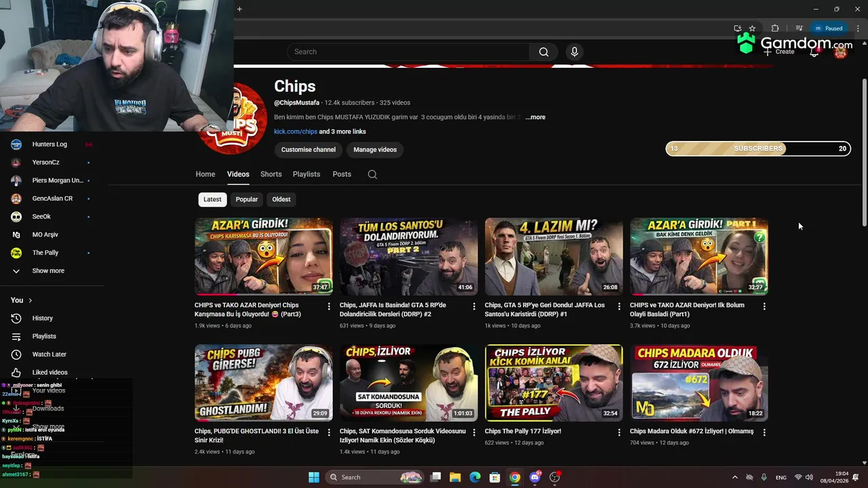Open new browser tab with plus
Screen dimensions: 868x488
(x=239, y=9)
